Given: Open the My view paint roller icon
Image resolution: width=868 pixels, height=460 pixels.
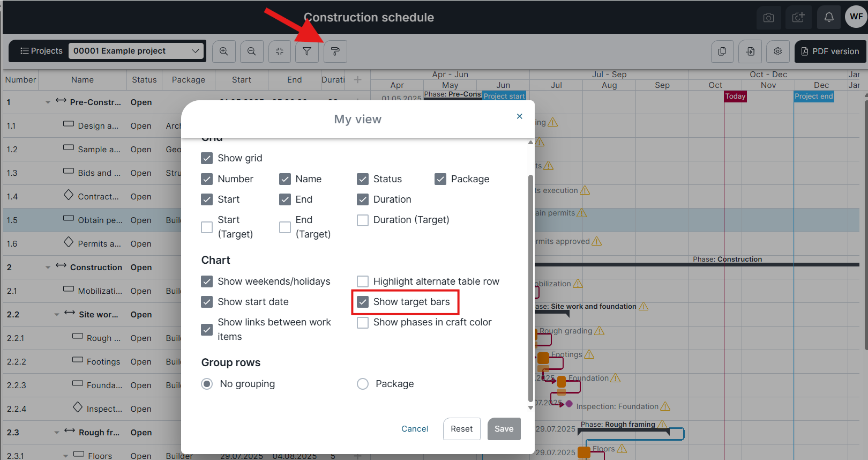Looking at the screenshot, I should pos(335,51).
